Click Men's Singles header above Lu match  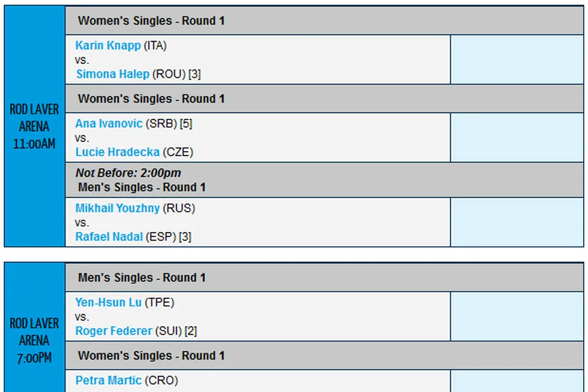(142, 278)
